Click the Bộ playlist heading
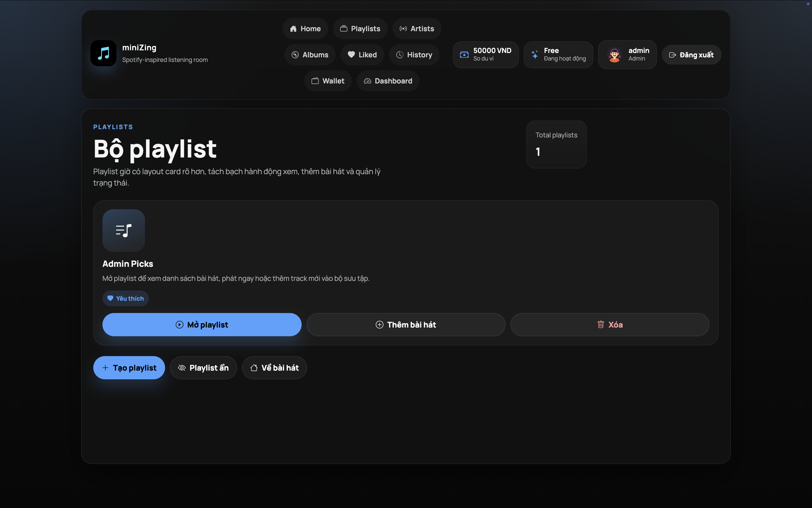This screenshot has height=508, width=812. pos(155,149)
